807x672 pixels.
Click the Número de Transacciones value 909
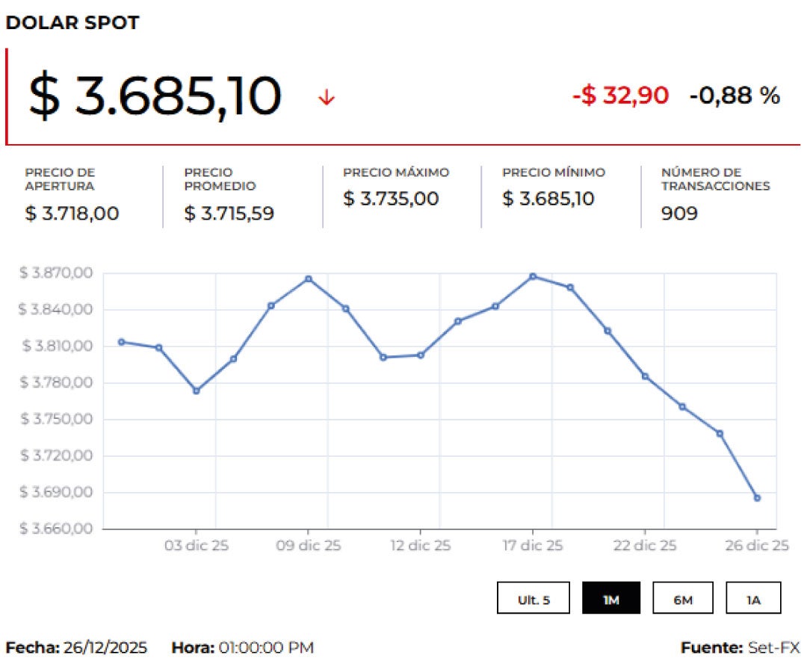click(x=679, y=214)
